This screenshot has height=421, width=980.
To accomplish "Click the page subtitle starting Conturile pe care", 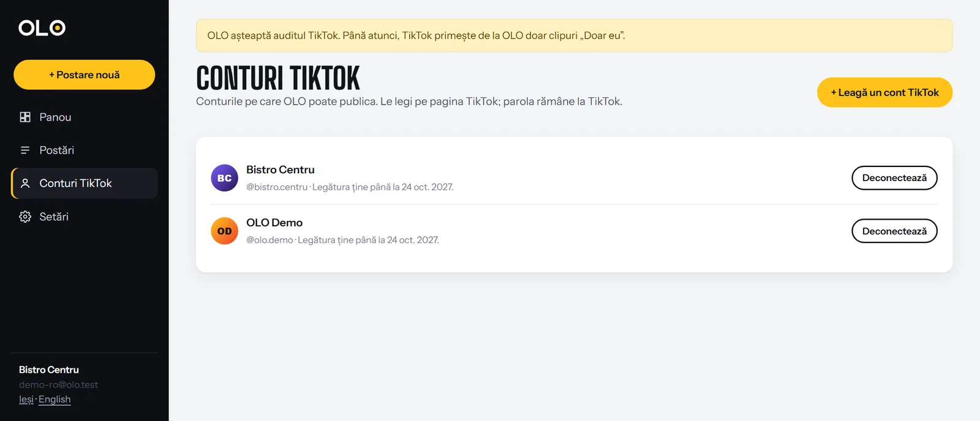I will click(409, 102).
